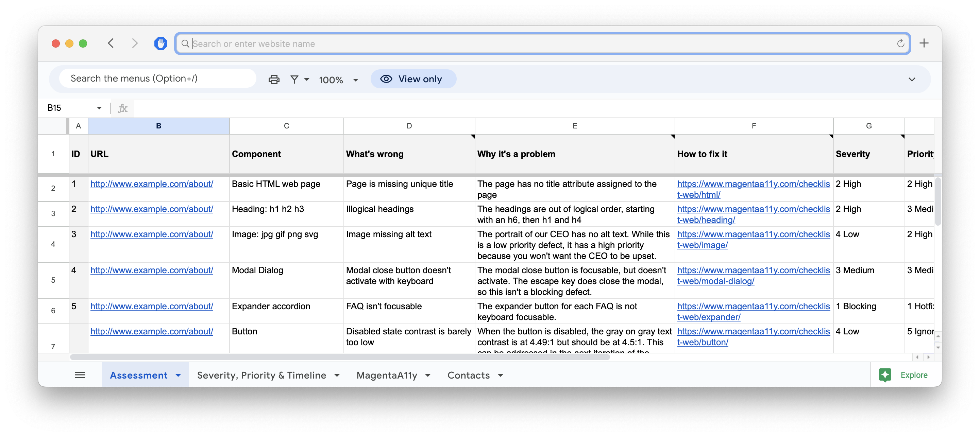The image size is (980, 437).
Task: Open Assessment tab dropdown arrow
Action: (178, 375)
